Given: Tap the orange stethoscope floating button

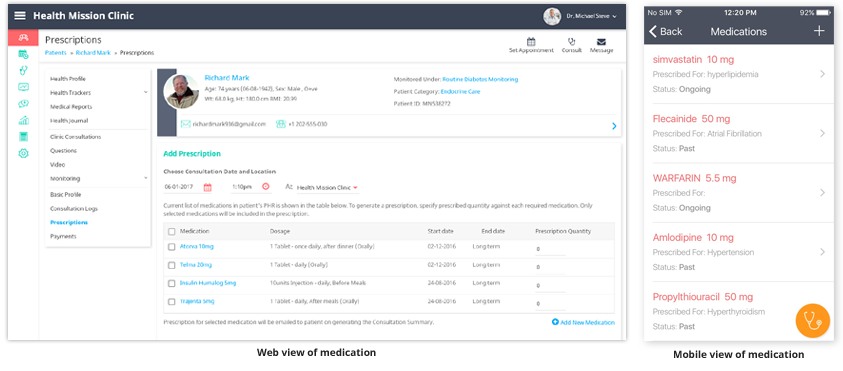Looking at the screenshot, I should [x=812, y=321].
